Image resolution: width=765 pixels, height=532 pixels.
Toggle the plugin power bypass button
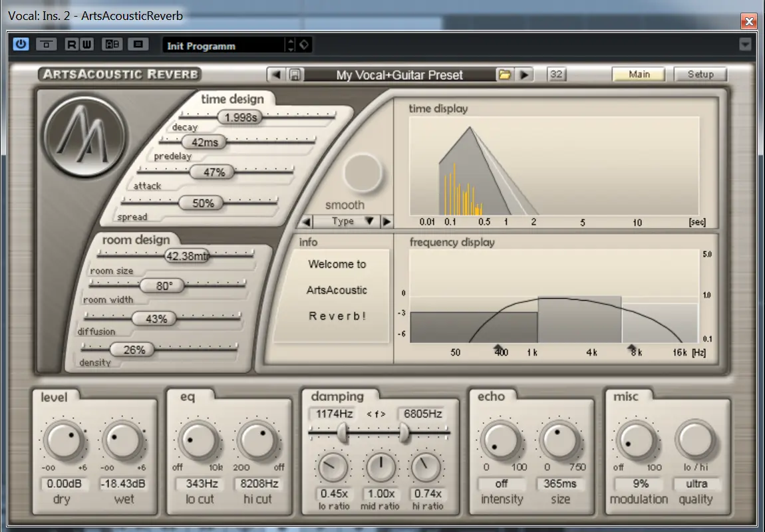tap(21, 45)
